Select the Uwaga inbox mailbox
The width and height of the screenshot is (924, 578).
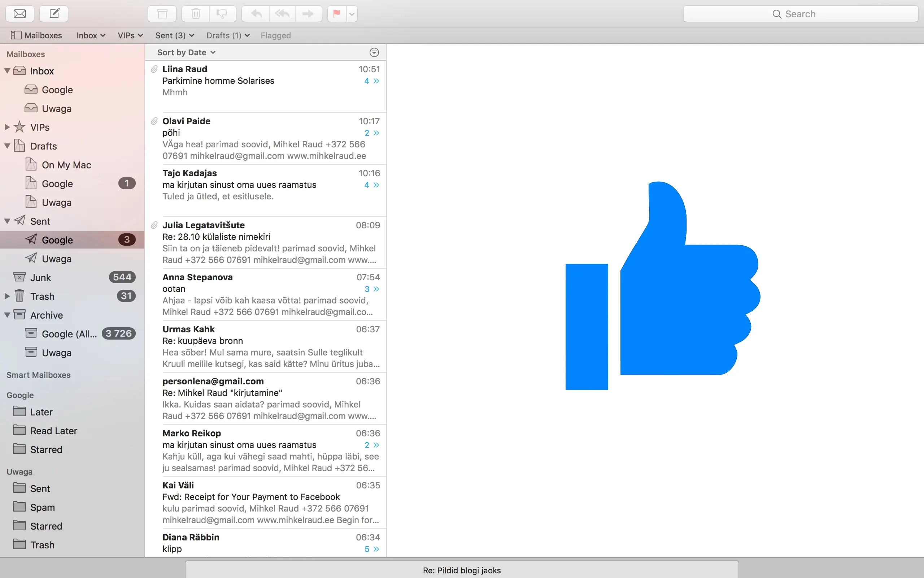72,108
